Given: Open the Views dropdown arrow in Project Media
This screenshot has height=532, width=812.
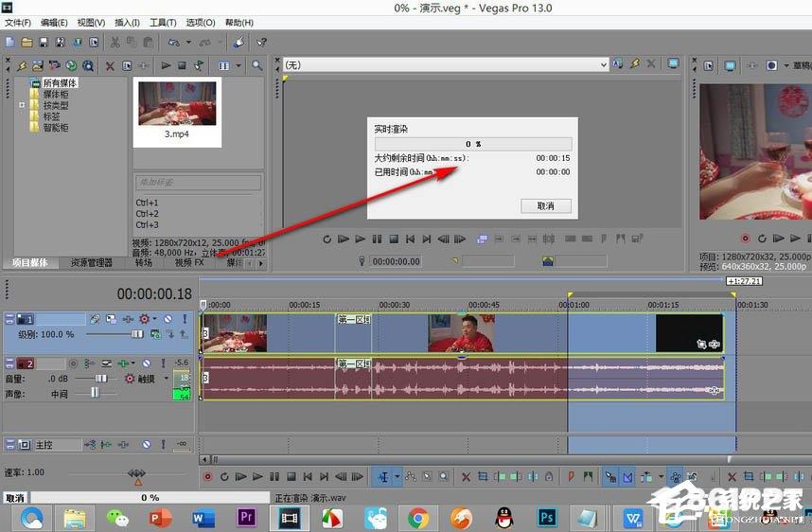Looking at the screenshot, I should (238, 65).
